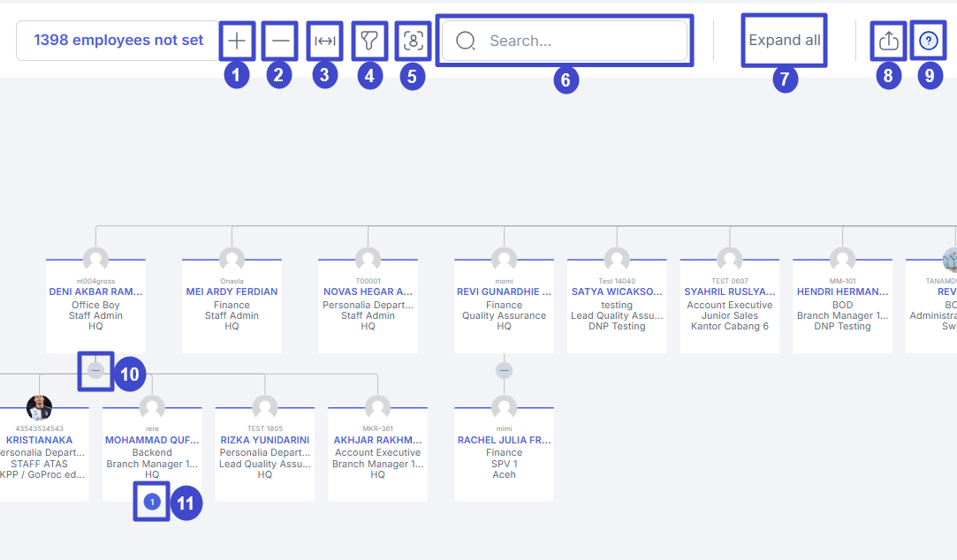Click the zoom in plus icon
The height and width of the screenshot is (560, 957).
[x=236, y=41]
